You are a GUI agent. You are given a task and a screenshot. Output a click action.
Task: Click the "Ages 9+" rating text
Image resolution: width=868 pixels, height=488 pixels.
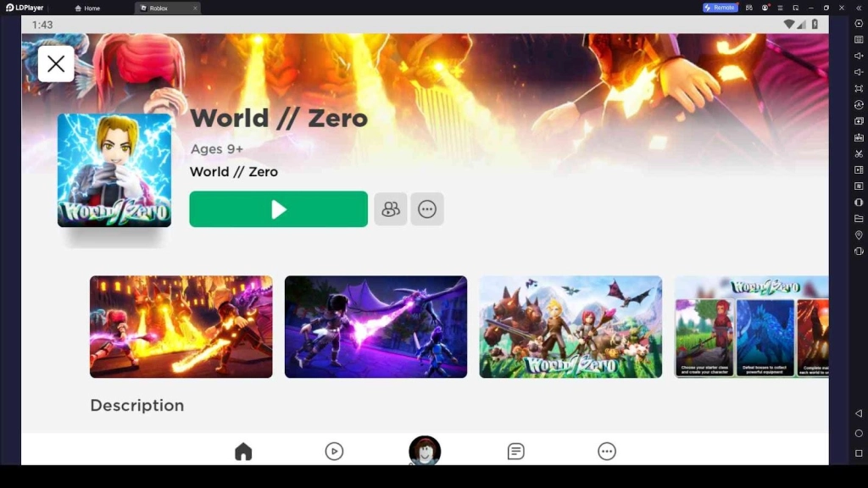point(217,149)
